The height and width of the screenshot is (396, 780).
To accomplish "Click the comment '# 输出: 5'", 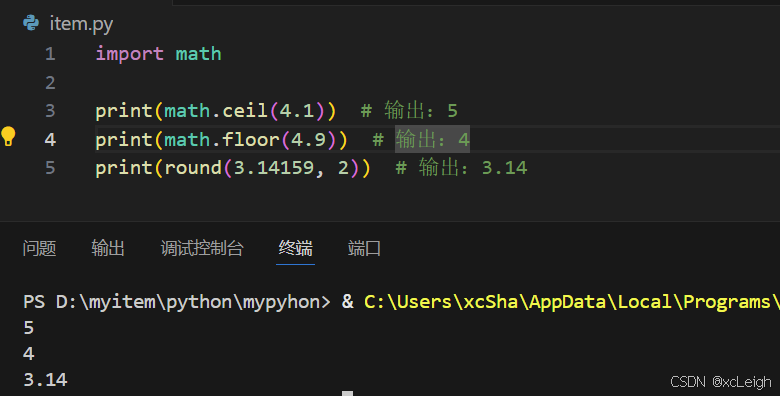I will (x=409, y=110).
